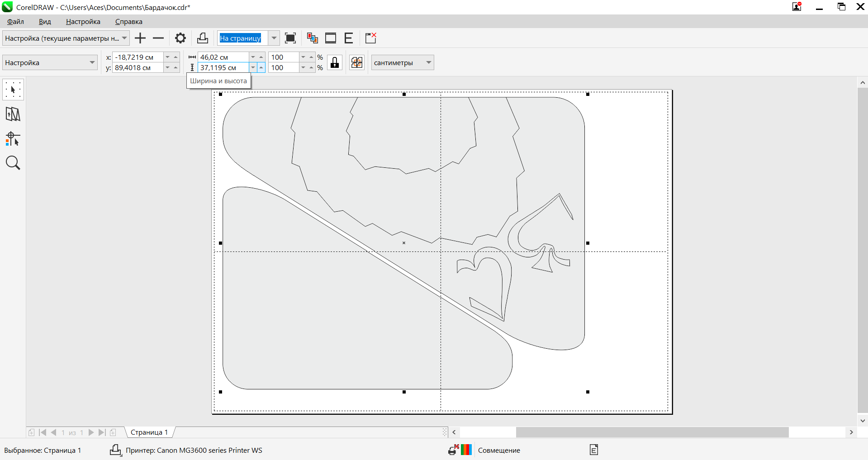The width and height of the screenshot is (868, 460).
Task: Click the plus icon to save print style
Action: [140, 38]
